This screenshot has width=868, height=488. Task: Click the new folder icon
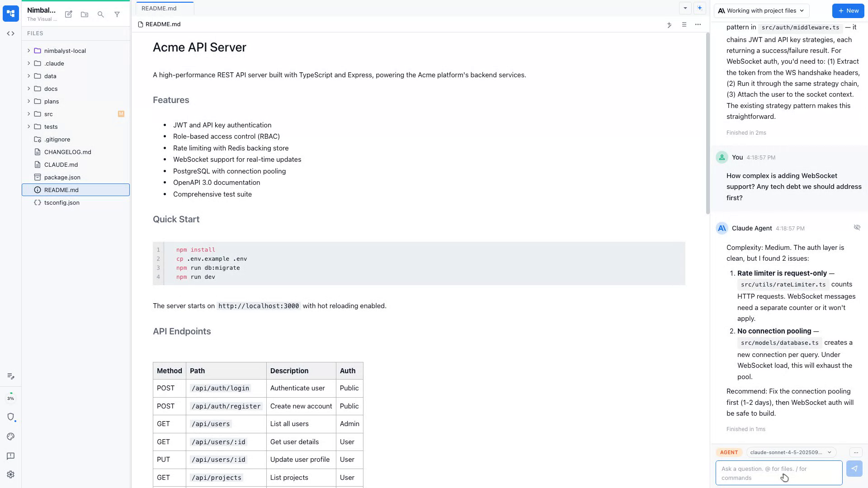(85, 14)
